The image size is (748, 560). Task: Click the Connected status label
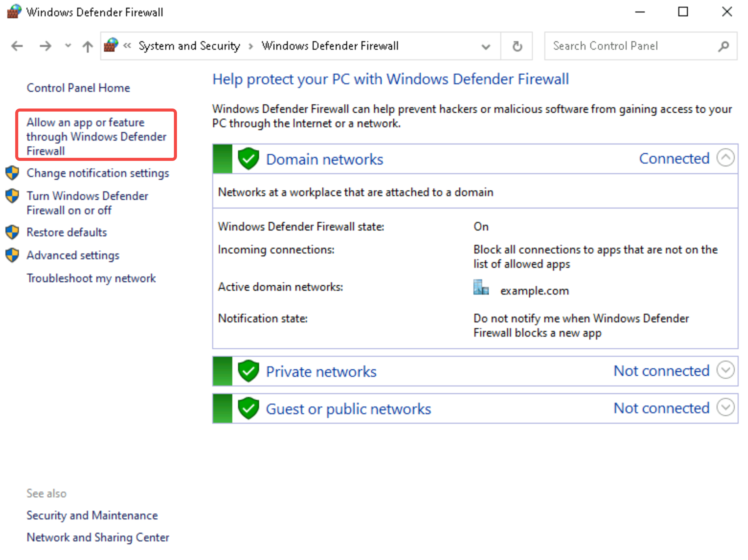(674, 159)
